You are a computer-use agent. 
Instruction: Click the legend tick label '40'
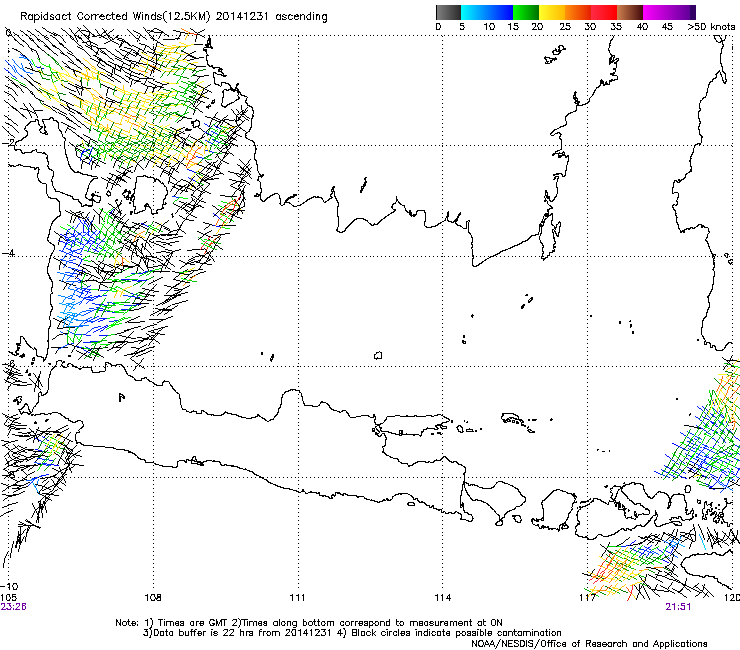click(642, 27)
